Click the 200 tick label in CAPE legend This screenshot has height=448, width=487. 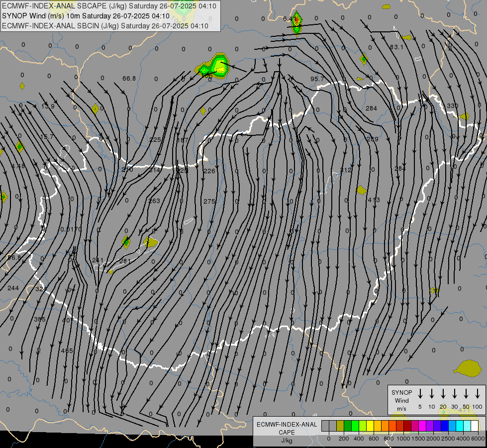(344, 439)
